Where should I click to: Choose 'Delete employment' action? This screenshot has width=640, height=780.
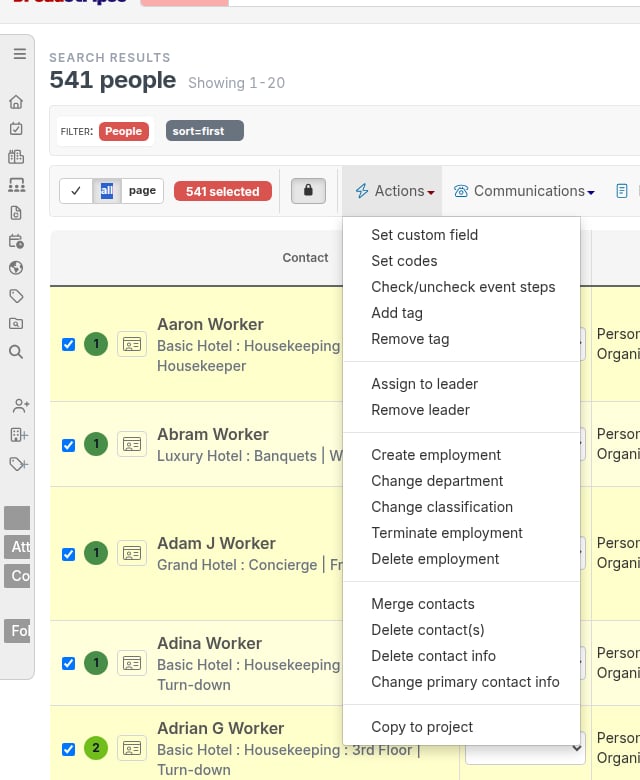(x=435, y=559)
